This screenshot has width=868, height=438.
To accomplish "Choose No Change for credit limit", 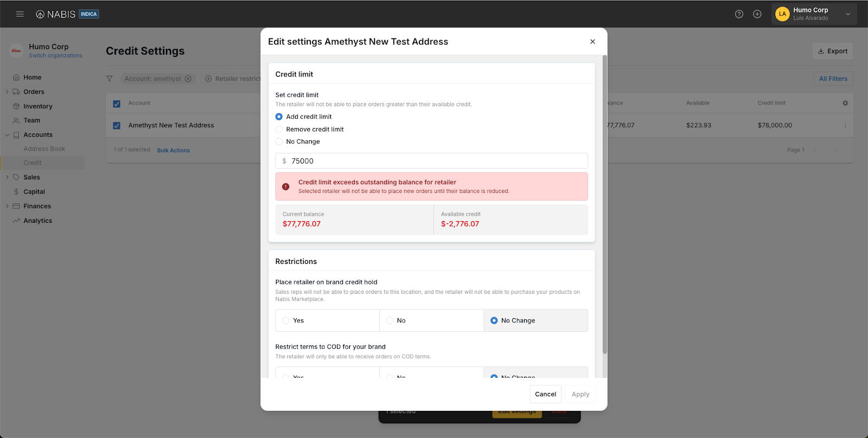I will pos(279,141).
